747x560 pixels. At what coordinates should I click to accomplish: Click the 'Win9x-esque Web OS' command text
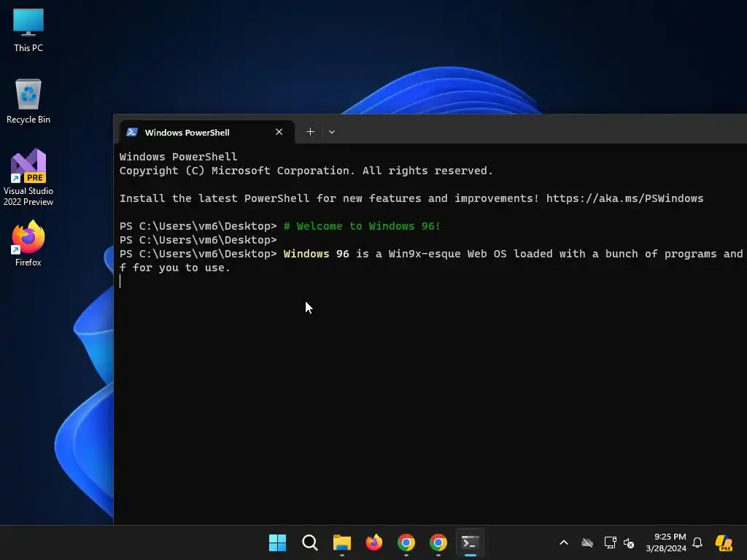447,254
